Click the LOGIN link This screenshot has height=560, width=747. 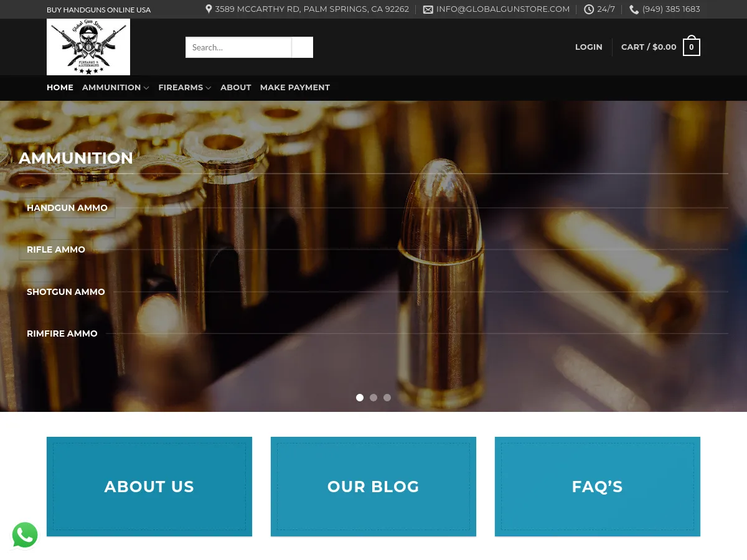[588, 47]
